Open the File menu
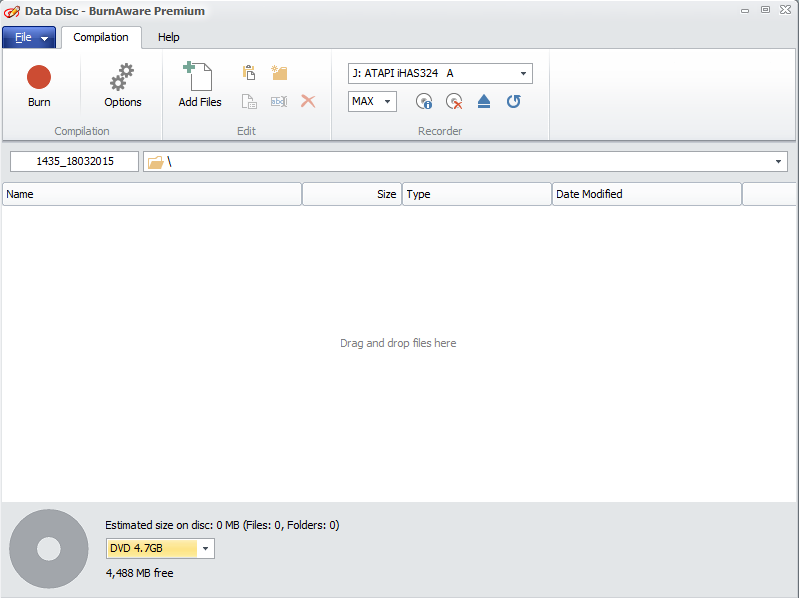The height and width of the screenshot is (598, 799). point(30,38)
